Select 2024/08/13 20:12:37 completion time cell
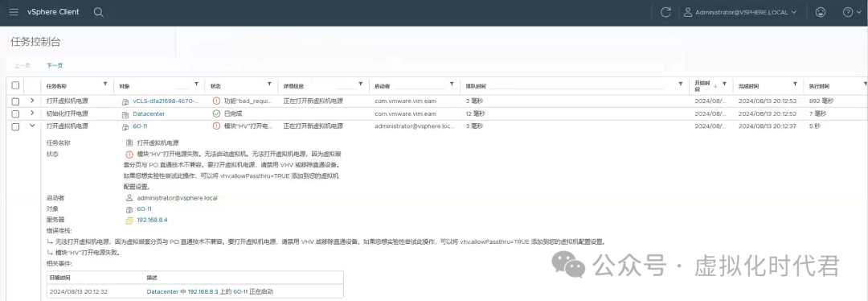The height and width of the screenshot is (301, 868). click(x=768, y=126)
